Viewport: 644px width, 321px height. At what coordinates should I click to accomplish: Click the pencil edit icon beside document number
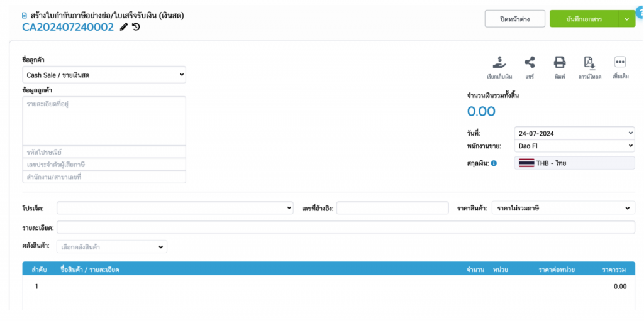click(124, 27)
